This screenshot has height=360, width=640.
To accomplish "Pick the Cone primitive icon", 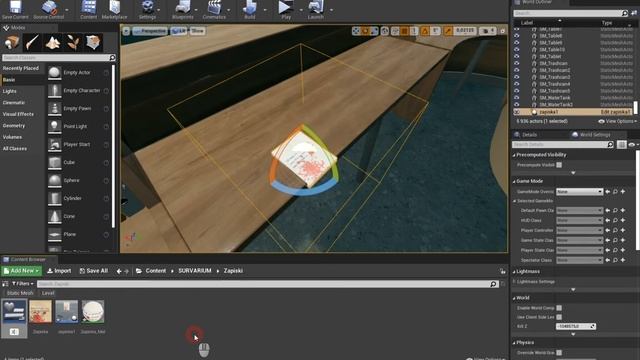I will tap(54, 216).
